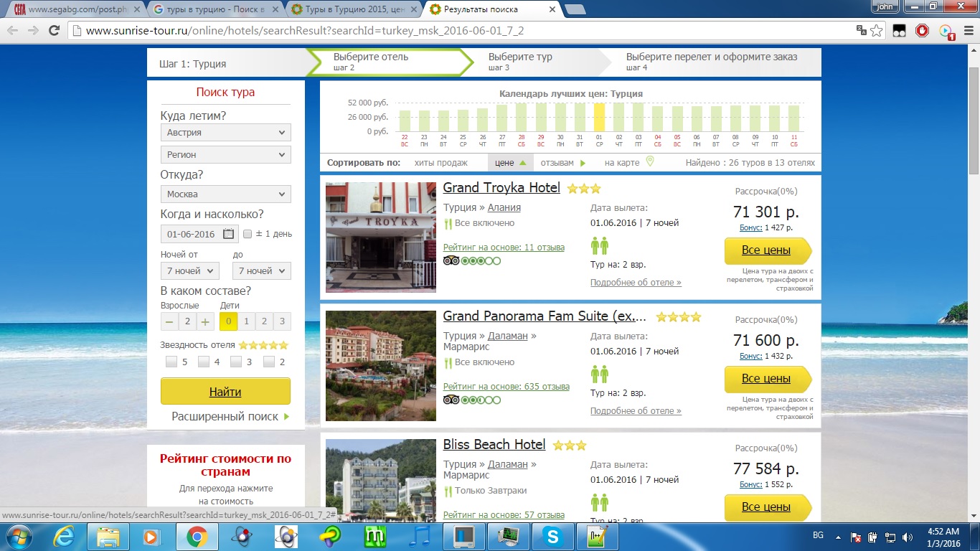Open the departure city dropdown showing Москва
This screenshot has width=980, height=551.
click(225, 194)
